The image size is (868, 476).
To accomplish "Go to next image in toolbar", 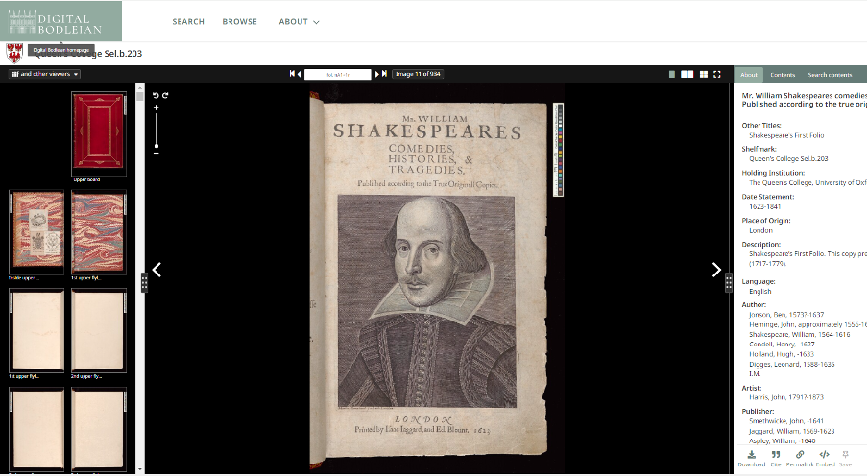I will click(x=377, y=74).
